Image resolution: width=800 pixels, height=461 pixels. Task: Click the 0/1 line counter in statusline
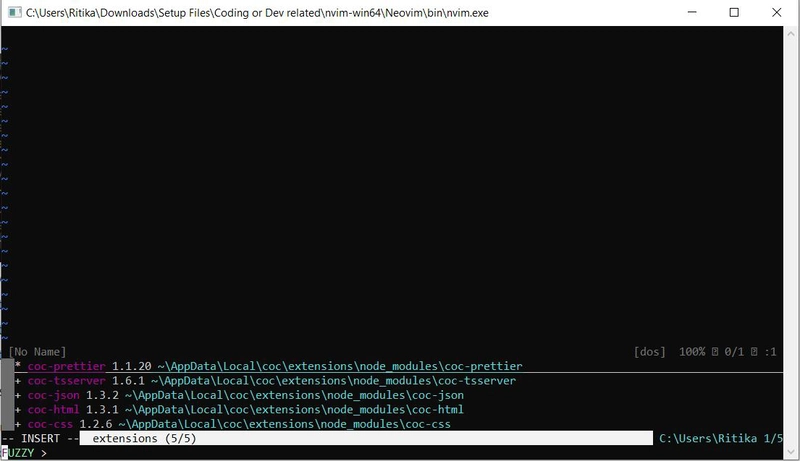click(x=734, y=352)
